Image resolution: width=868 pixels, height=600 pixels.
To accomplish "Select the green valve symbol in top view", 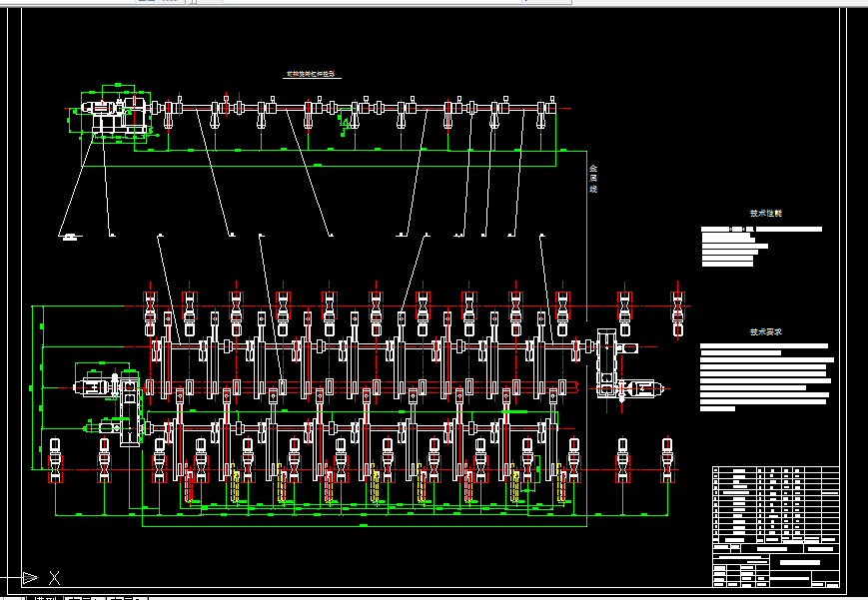I will pyautogui.click(x=345, y=123).
